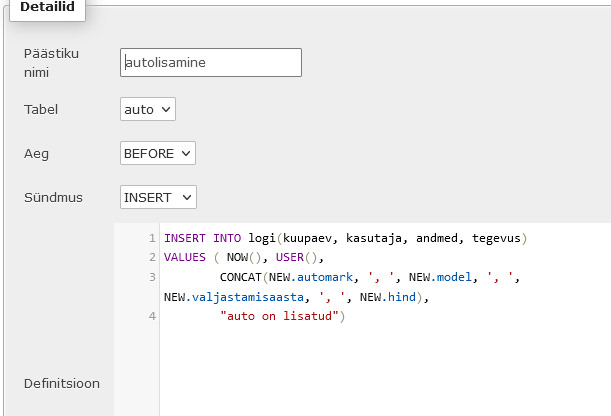
Task: Click the trigger name field 'autolisamine'
Action: pos(211,62)
